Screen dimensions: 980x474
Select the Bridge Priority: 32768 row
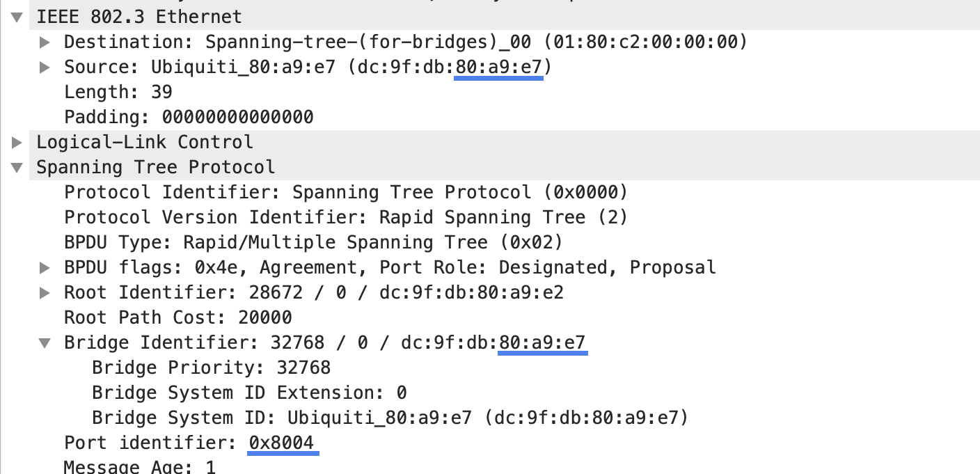tap(505, 368)
